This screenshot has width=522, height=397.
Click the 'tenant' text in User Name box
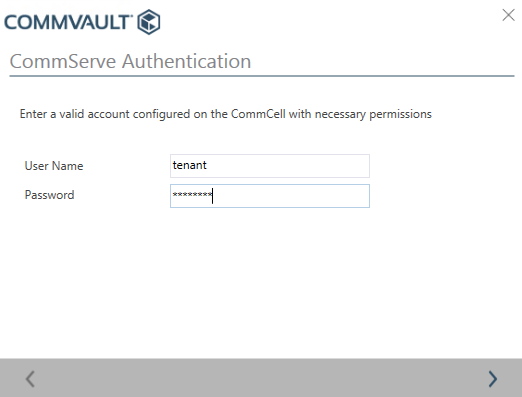click(190, 165)
